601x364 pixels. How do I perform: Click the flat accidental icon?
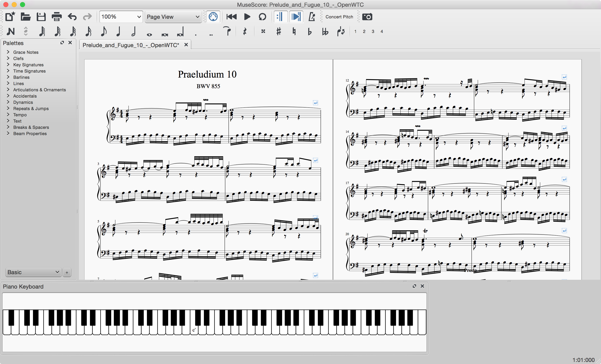click(309, 31)
